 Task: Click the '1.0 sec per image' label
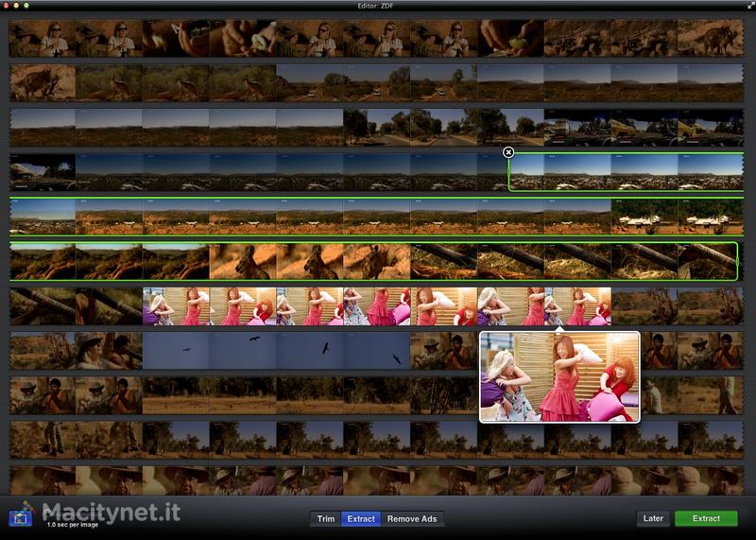pos(73,525)
